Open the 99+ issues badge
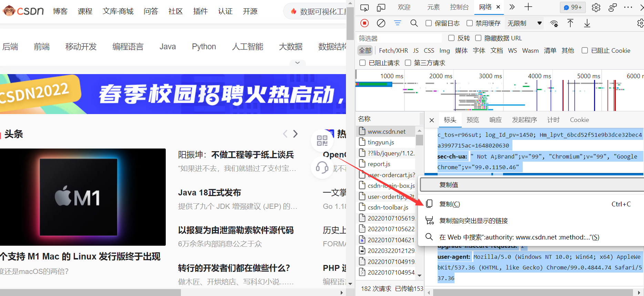This screenshot has height=296, width=644. [x=573, y=7]
